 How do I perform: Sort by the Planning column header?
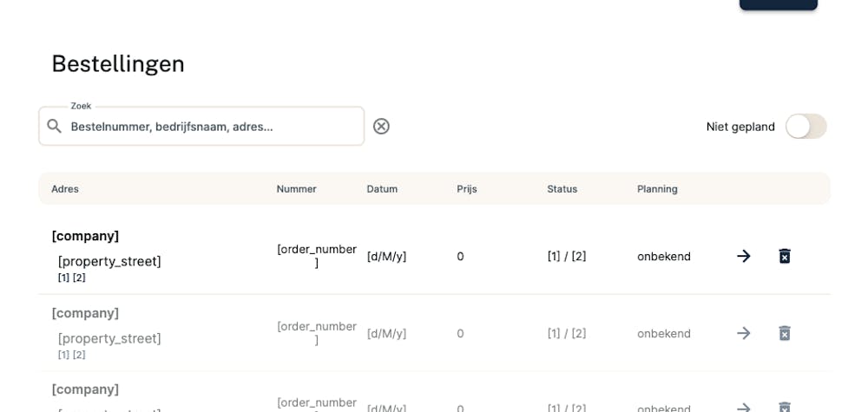657,189
